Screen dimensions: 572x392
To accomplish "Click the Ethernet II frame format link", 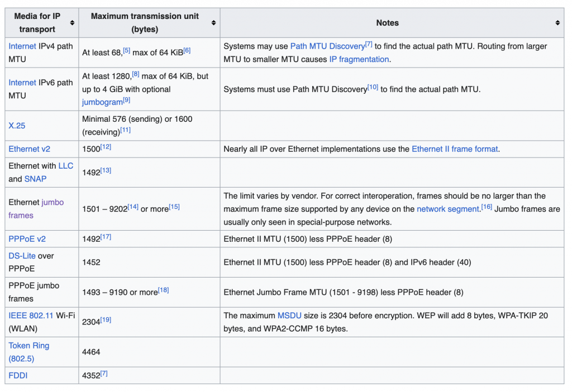I will click(455, 149).
